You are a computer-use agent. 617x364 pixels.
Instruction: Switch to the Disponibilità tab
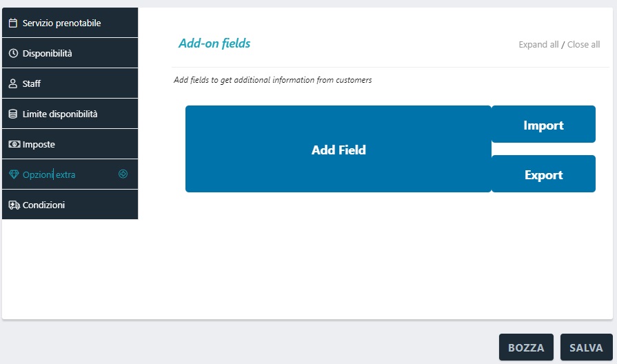pos(48,53)
